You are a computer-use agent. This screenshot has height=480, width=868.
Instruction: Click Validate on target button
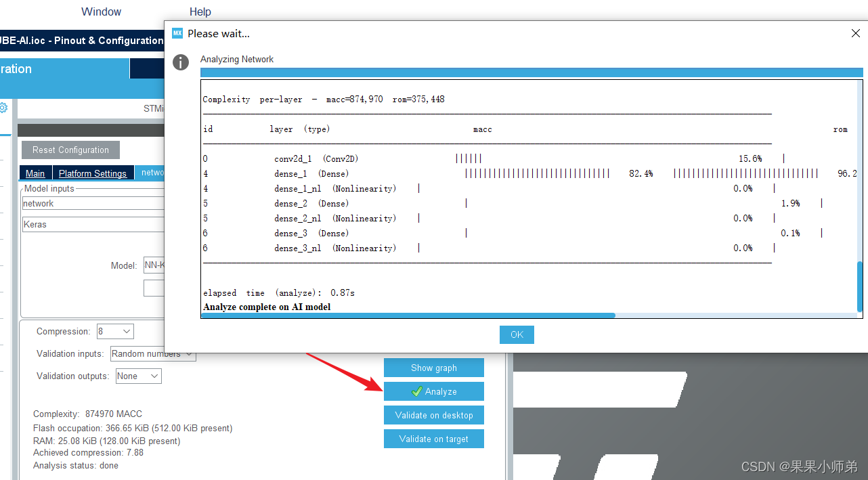click(434, 439)
